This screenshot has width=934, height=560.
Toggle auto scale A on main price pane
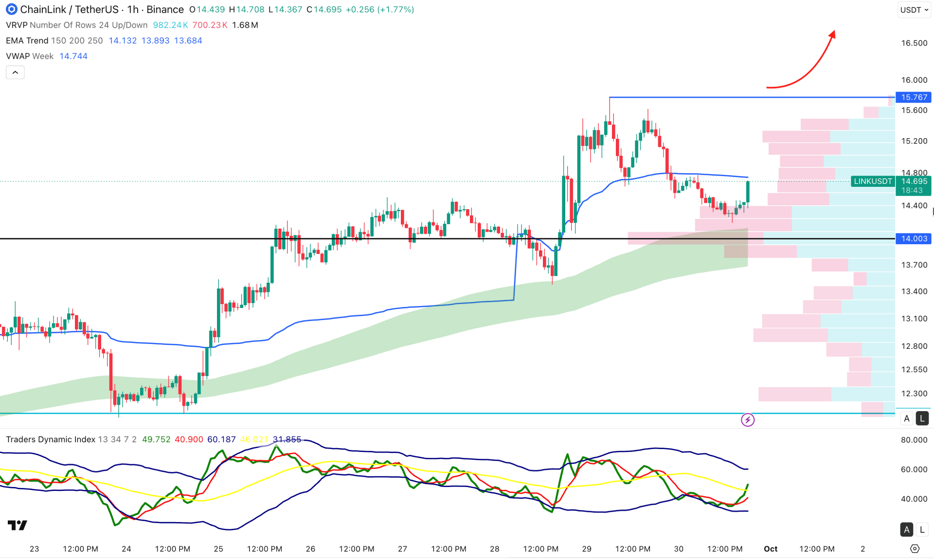click(907, 418)
